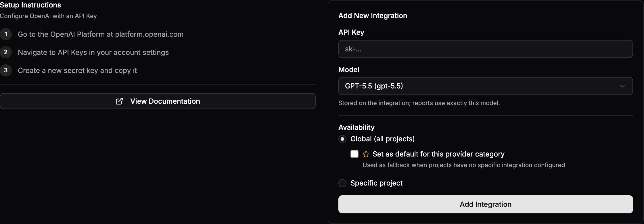The image size is (644, 224).
Task: Click the 'Used as fallback when projects...' helper text
Action: tap(463, 165)
